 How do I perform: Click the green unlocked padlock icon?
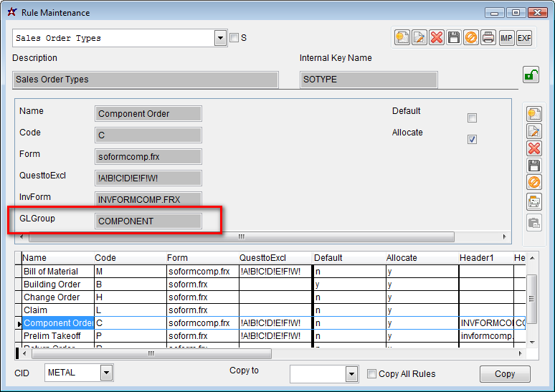coord(531,75)
